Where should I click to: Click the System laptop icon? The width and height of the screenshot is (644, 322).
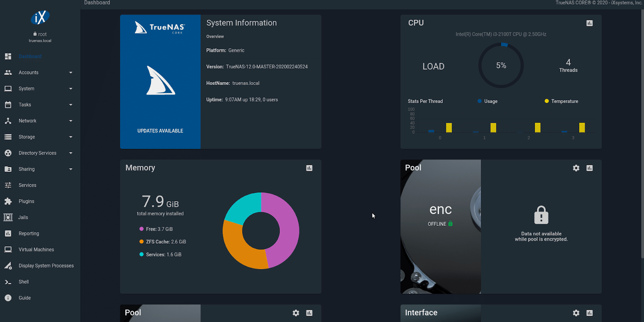pos(8,89)
